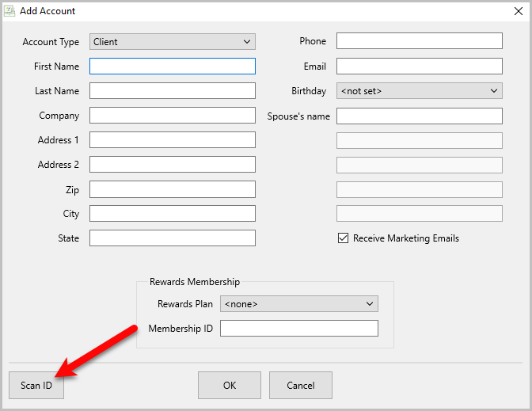Screen dimensions: 532x411
Task: Click the Zip input field
Action: click(173, 189)
